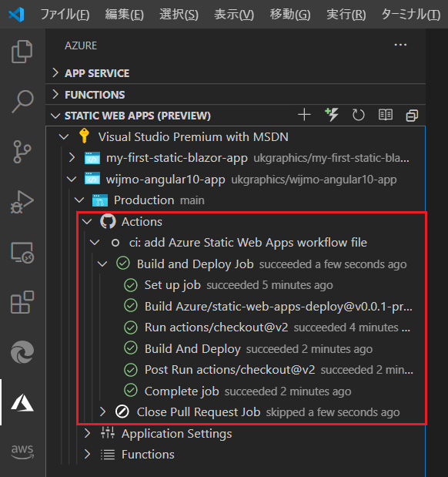The width and height of the screenshot is (448, 477).
Task: Click the skipped icon of Close Pull Request Job
Action: [122, 412]
